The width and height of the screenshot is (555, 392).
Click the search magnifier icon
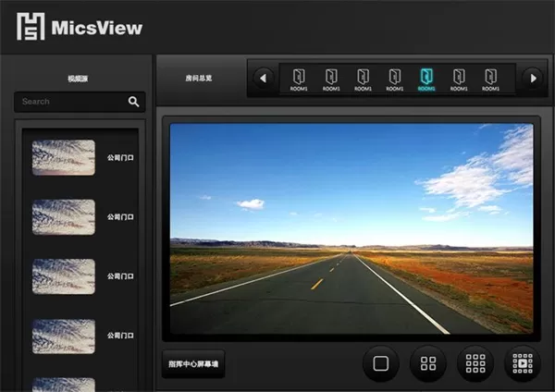coord(134,102)
